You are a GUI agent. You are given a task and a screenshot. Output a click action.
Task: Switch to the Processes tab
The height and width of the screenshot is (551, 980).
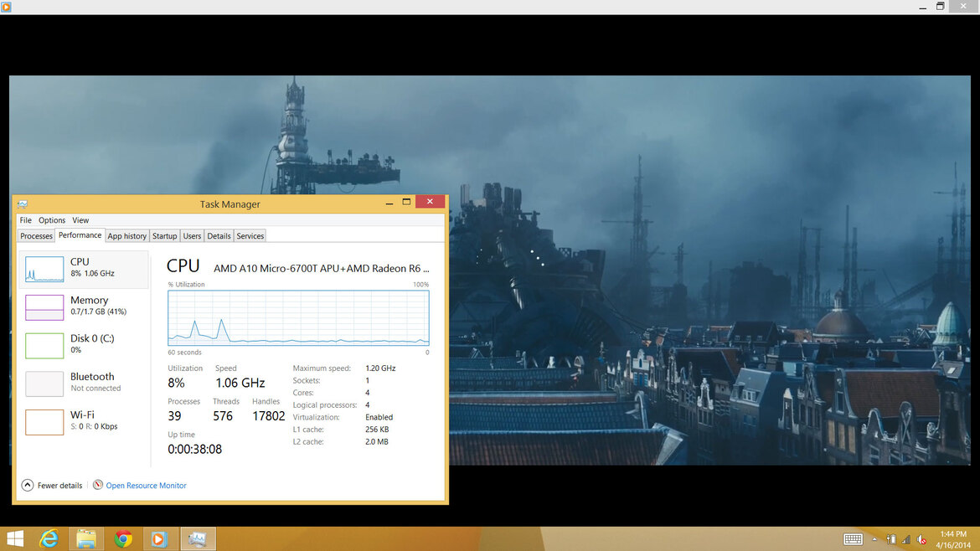(x=36, y=236)
